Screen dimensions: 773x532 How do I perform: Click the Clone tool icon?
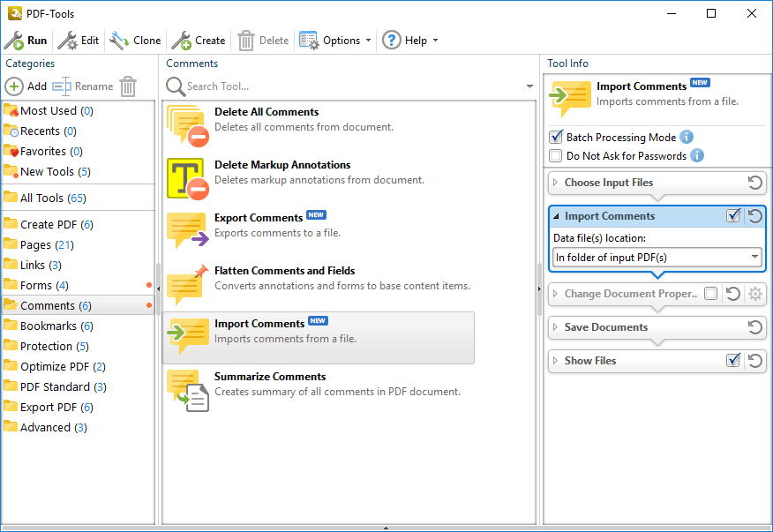(119, 41)
